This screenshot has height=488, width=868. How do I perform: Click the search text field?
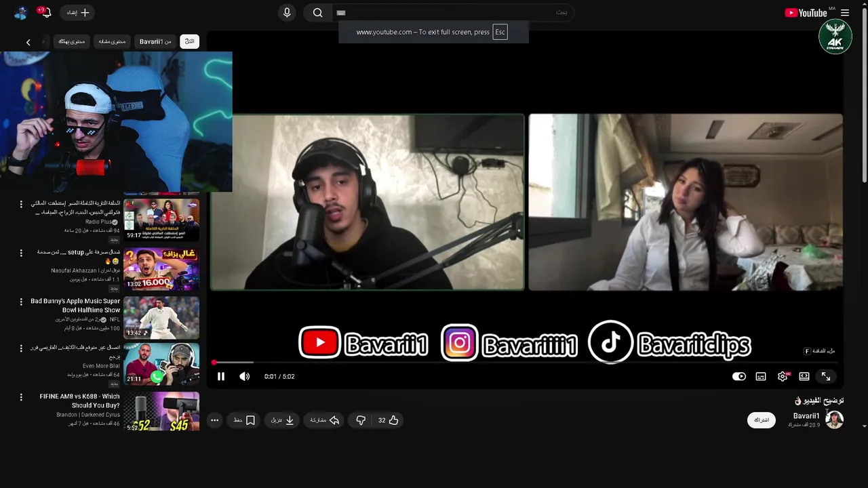(x=453, y=12)
